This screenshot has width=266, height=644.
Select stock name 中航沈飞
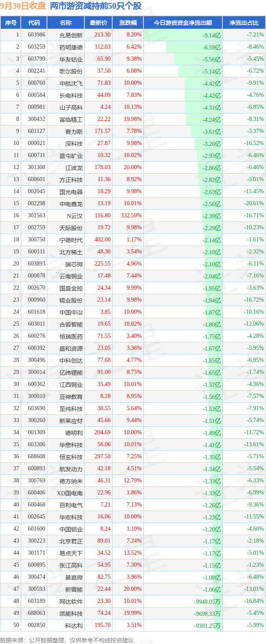pos(71,84)
